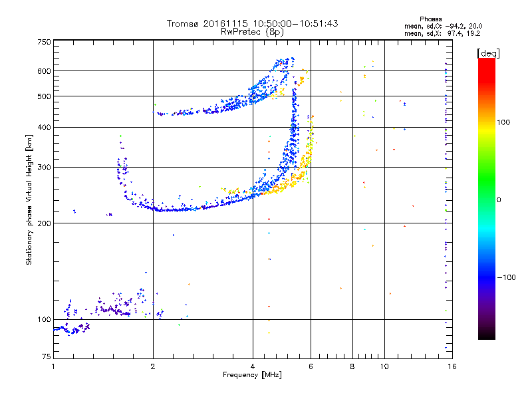532x399 pixels.
Task: Click the 'Stationary phase Virtual Height [km]' label
Action: pyautogui.click(x=29, y=199)
